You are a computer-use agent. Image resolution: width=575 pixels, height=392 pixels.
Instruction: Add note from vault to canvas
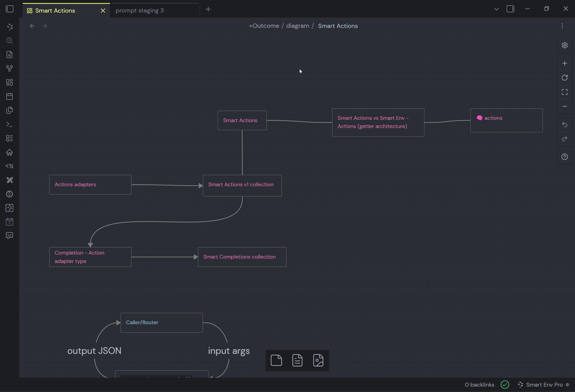pyautogui.click(x=297, y=361)
